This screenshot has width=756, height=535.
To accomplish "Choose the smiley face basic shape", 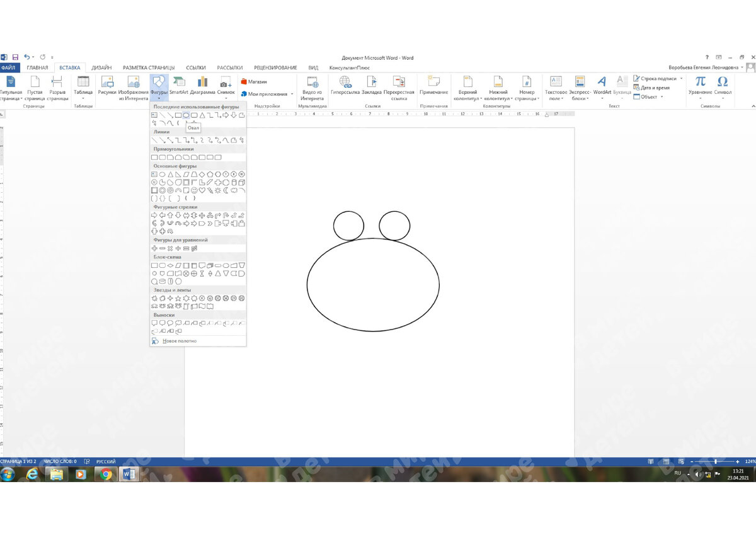I will click(193, 190).
